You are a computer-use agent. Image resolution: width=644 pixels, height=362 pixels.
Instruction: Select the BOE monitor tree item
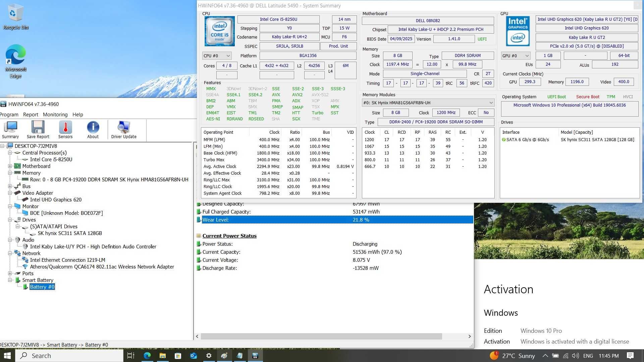pyautogui.click(x=66, y=213)
